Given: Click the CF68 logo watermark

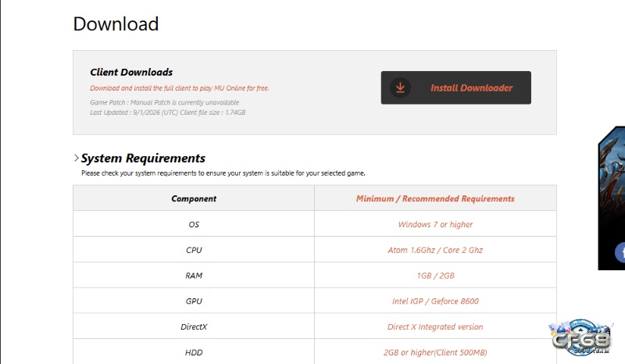Looking at the screenshot, I should [580, 338].
